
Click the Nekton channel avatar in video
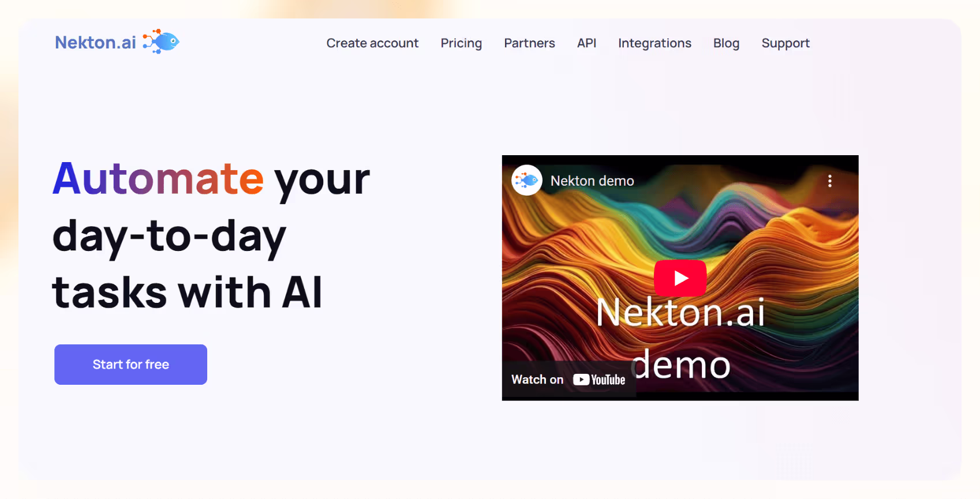coord(526,181)
